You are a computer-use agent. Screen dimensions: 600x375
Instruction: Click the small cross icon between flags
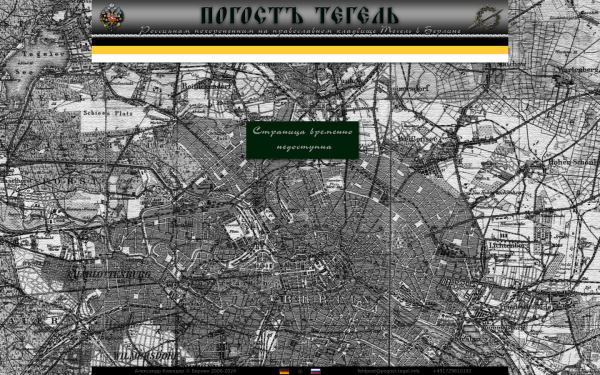[x=300, y=371]
